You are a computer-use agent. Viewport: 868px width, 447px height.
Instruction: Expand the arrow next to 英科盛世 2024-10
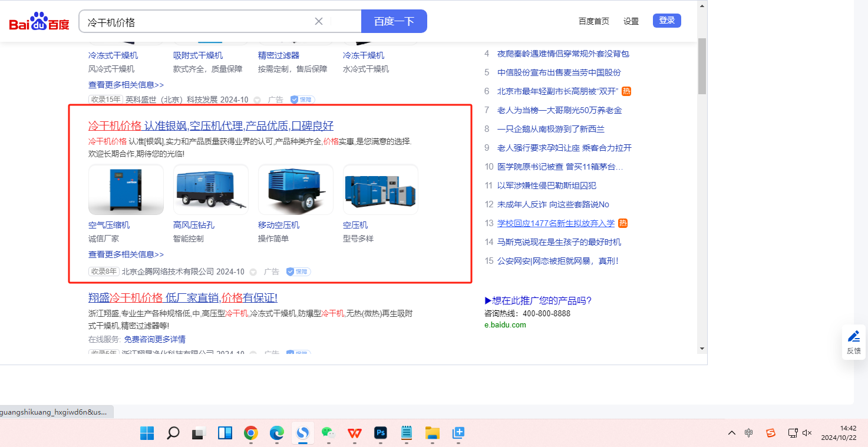pyautogui.click(x=258, y=100)
